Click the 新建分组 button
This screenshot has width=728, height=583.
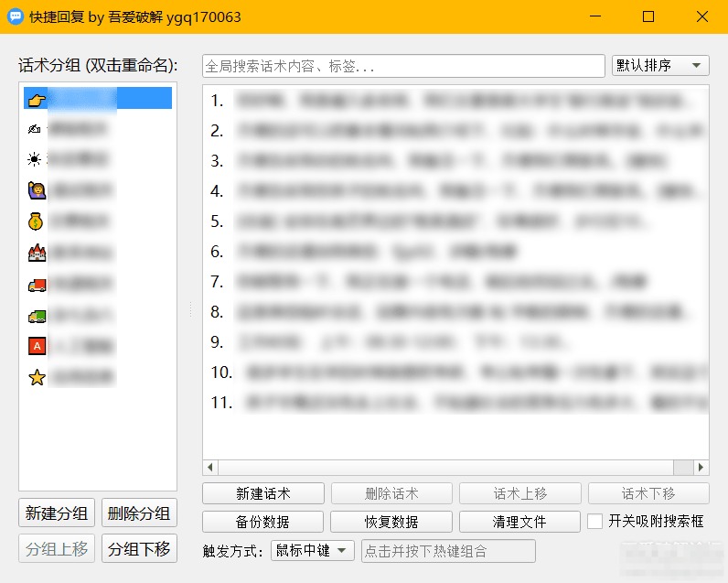(57, 513)
